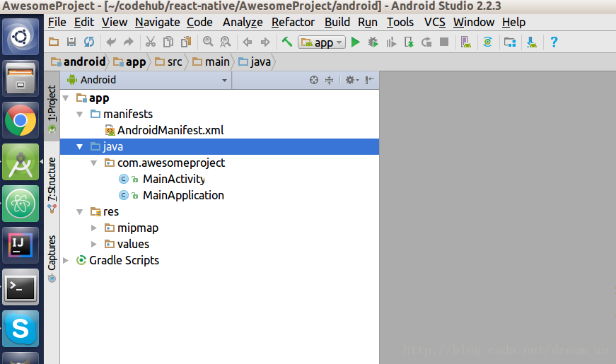Open the app run configuration dropdown

pos(322,42)
